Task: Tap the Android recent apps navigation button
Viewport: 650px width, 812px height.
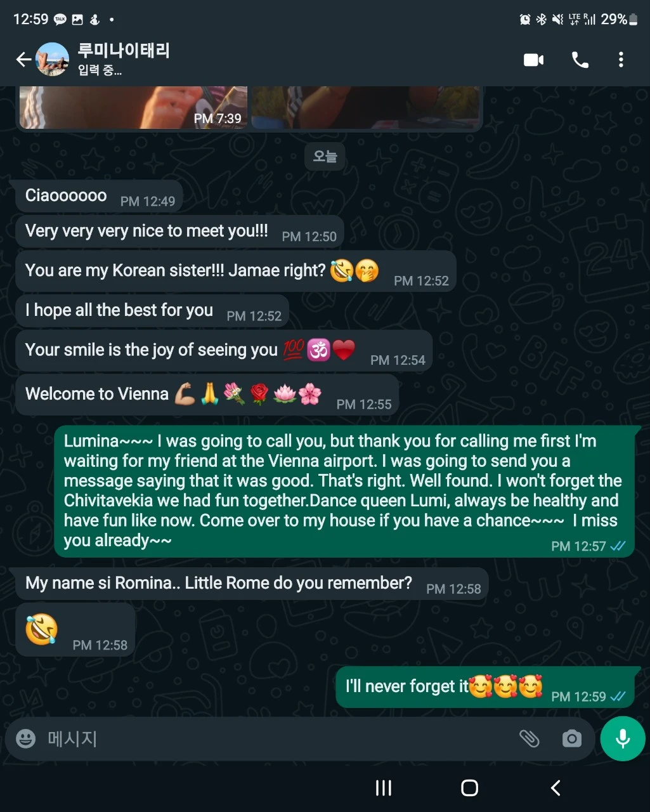Action: tap(384, 788)
